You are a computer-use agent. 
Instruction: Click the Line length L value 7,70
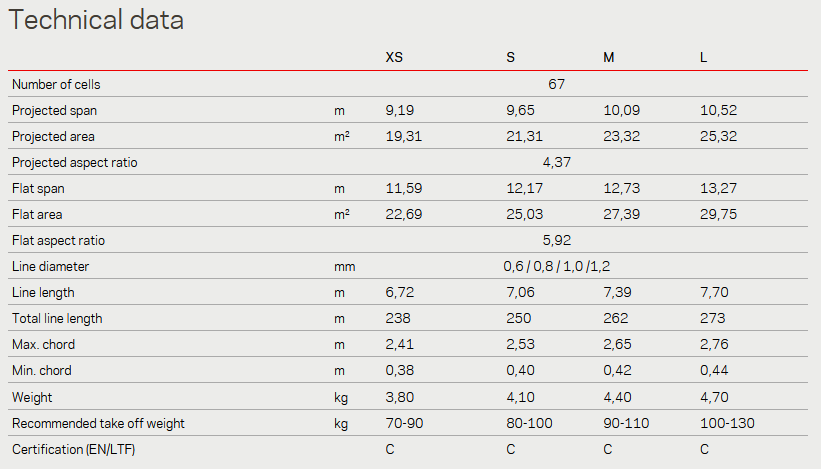coord(714,292)
